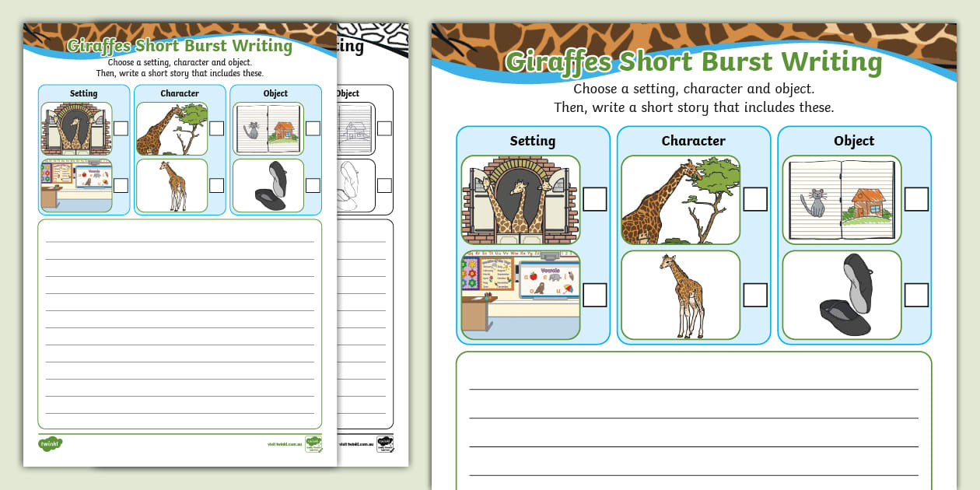Tick the checkbox beside the classroom setting

[595, 293]
